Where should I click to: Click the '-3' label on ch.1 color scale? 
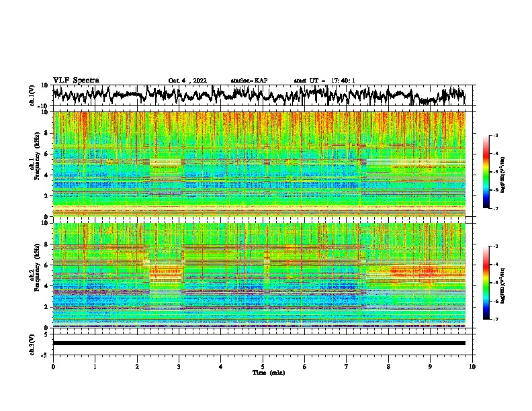(495, 135)
